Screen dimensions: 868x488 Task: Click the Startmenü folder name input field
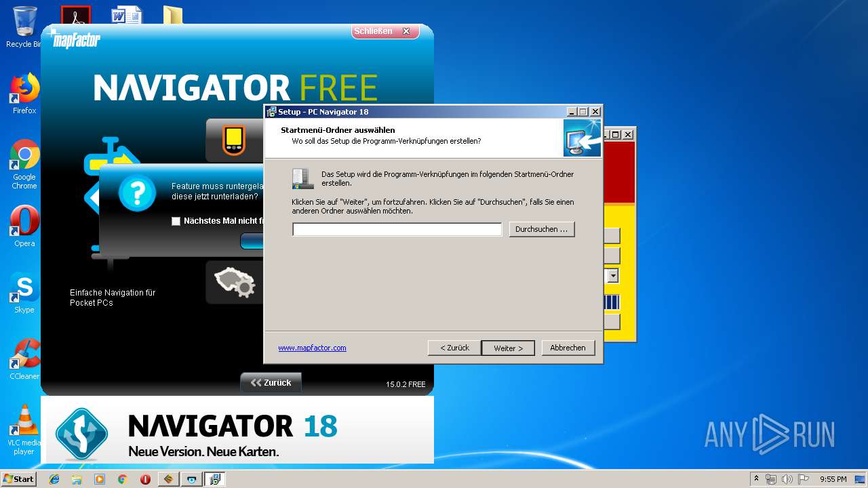click(397, 230)
